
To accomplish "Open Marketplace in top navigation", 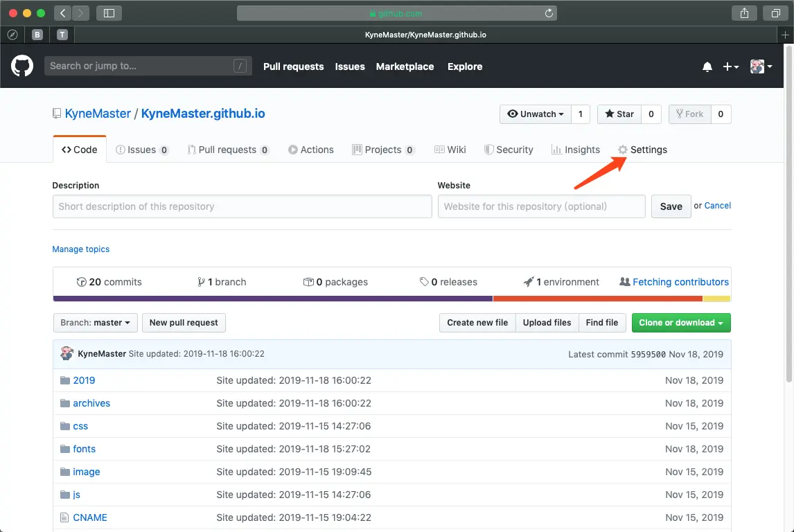I will (x=405, y=66).
